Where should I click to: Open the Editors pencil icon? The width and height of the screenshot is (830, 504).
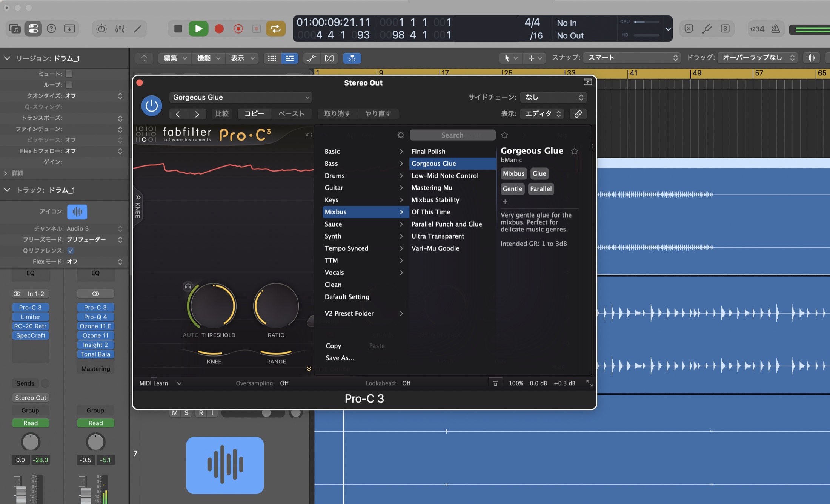pyautogui.click(x=138, y=29)
